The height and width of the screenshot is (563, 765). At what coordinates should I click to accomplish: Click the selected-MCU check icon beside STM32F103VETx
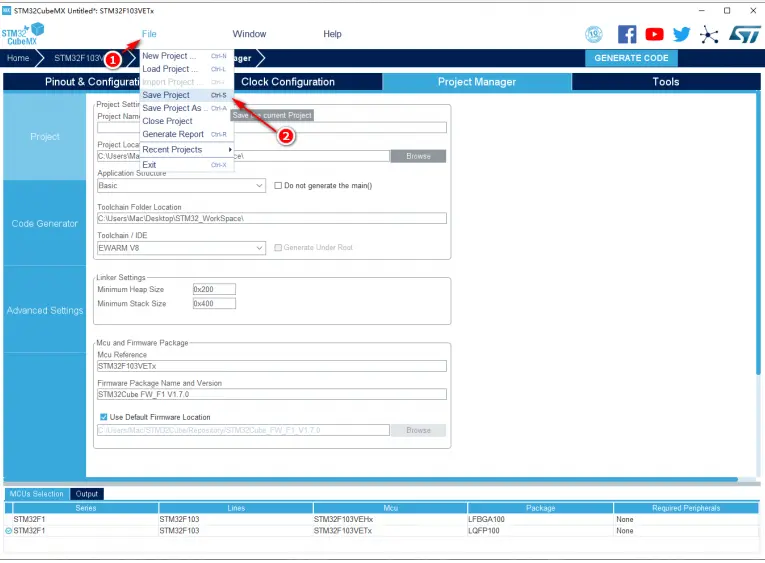coord(8,531)
